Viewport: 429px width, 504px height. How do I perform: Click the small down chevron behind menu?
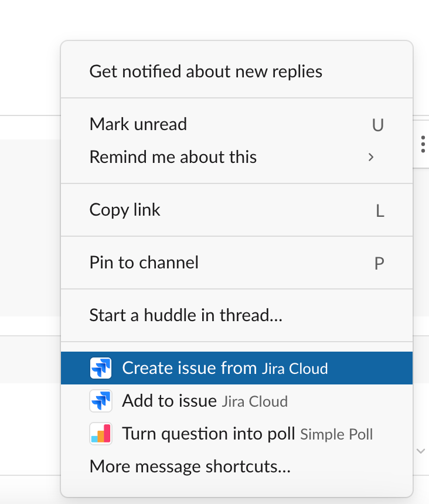[x=421, y=451]
